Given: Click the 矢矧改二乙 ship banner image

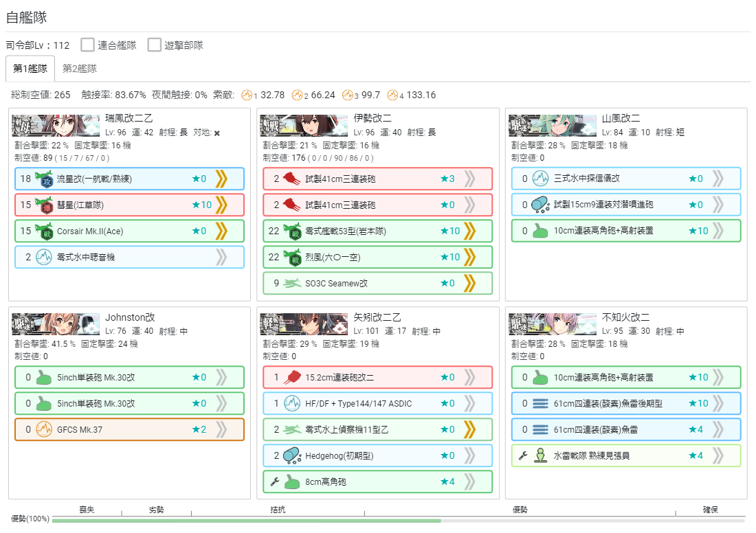Looking at the screenshot, I should 304,324.
